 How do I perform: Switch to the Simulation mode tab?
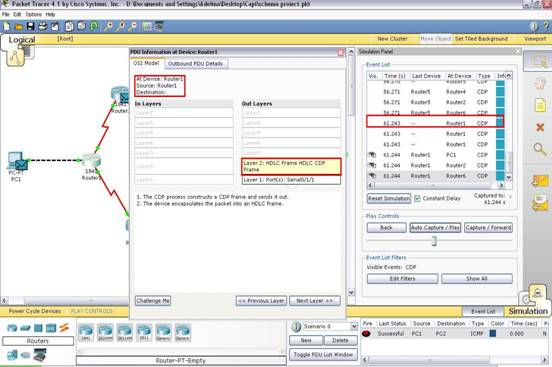tap(528, 311)
